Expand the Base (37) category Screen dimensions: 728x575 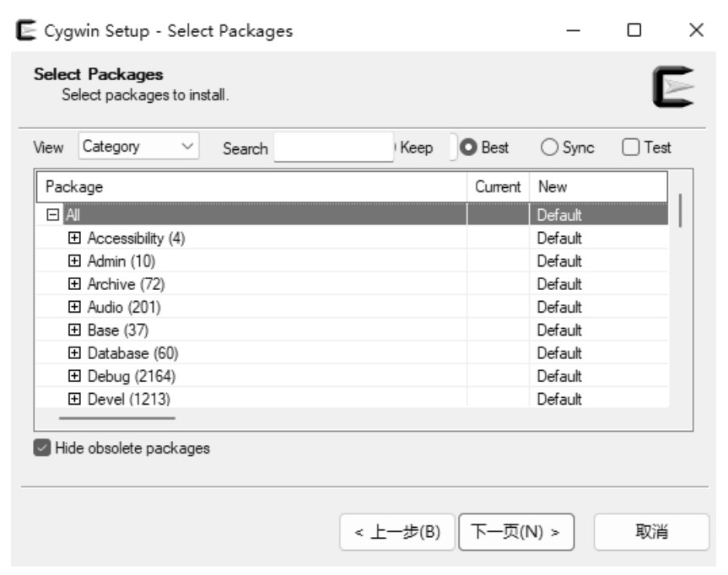pos(74,330)
